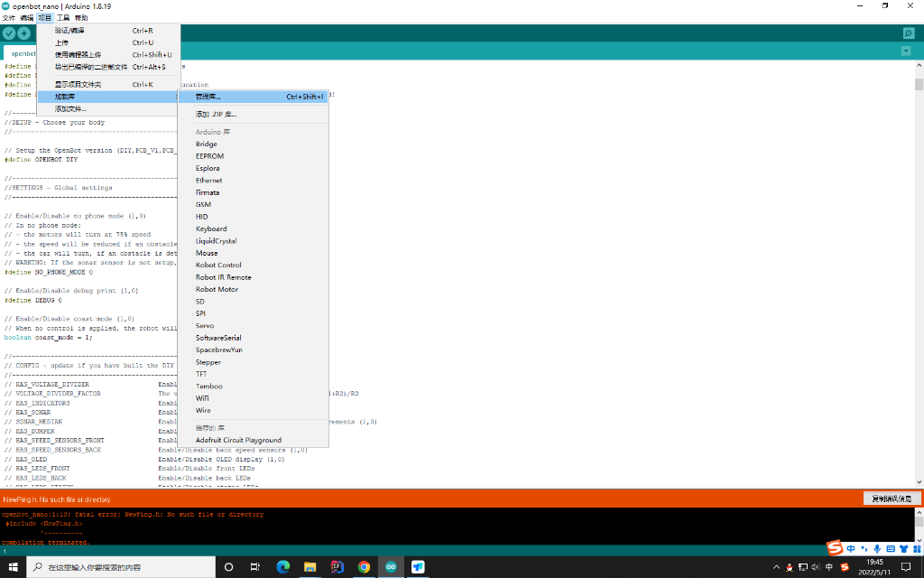Include the Robot Control library

point(254,265)
